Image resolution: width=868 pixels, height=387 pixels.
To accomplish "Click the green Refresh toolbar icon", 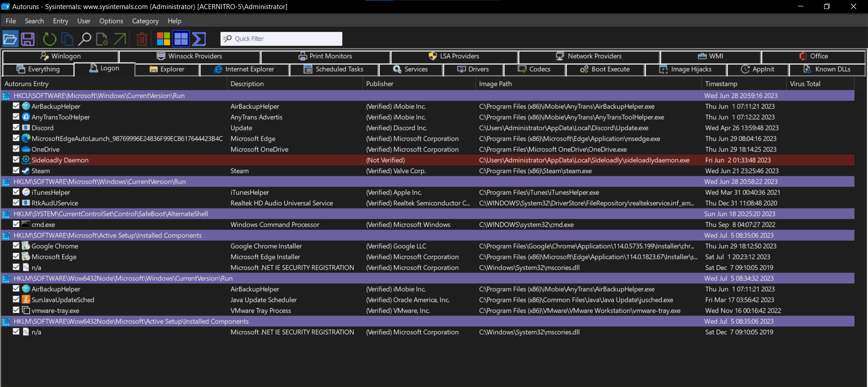I will 49,39.
